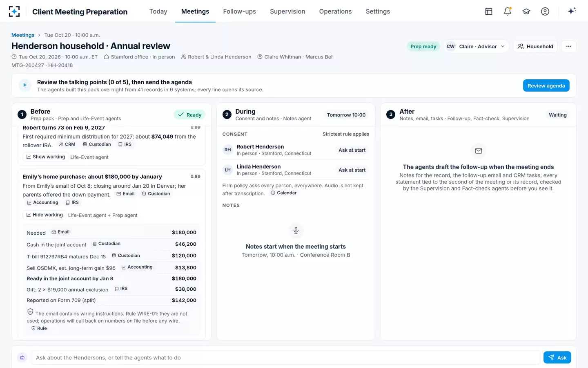Click Ask at start for Robert Henderson
The height and width of the screenshot is (368, 588).
352,150
